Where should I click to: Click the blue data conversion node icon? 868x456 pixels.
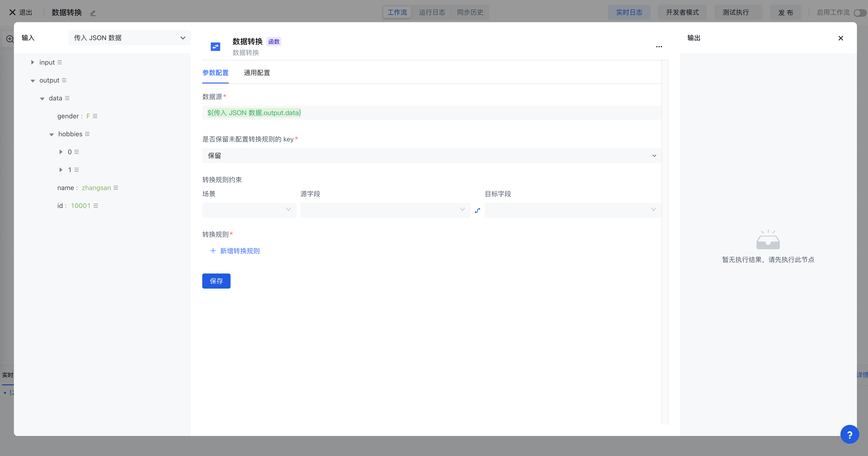tap(215, 46)
